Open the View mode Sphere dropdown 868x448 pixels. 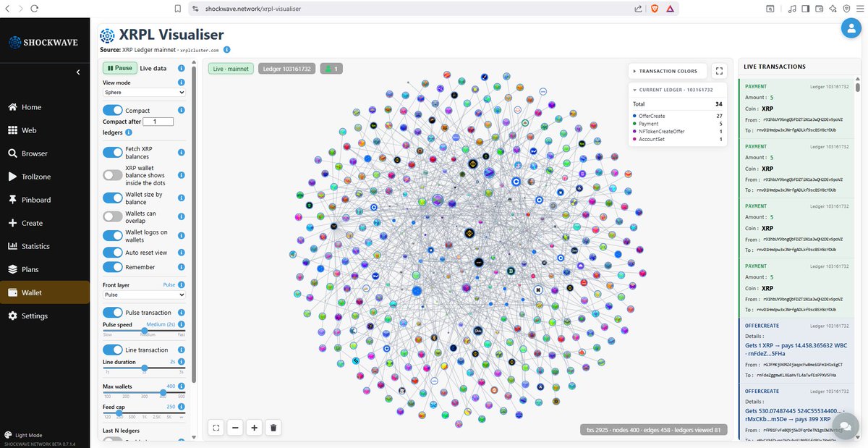point(144,93)
